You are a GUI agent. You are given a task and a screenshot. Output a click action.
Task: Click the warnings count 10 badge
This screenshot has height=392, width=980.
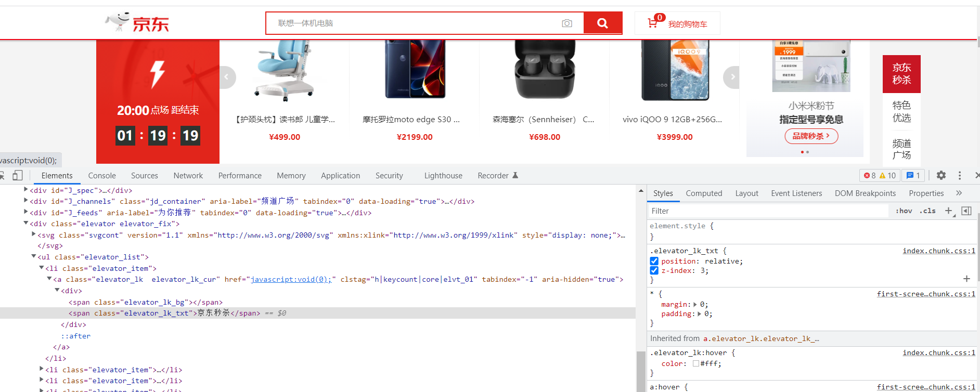click(x=887, y=175)
